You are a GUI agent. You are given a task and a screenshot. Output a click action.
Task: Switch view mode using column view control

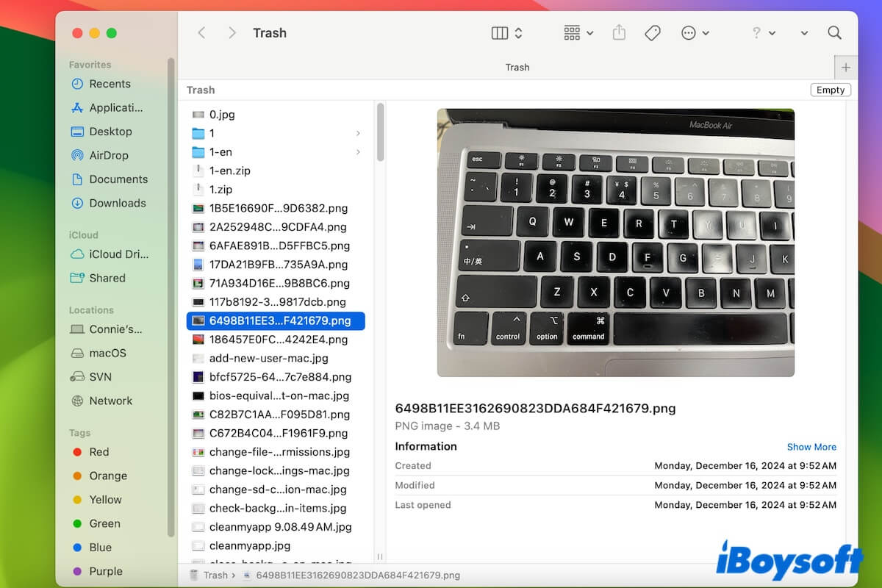(x=506, y=33)
